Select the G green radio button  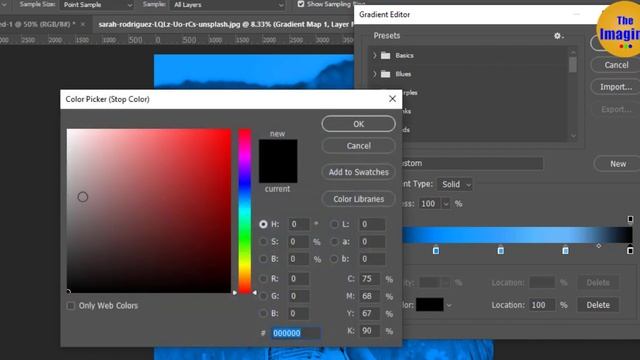tap(263, 296)
